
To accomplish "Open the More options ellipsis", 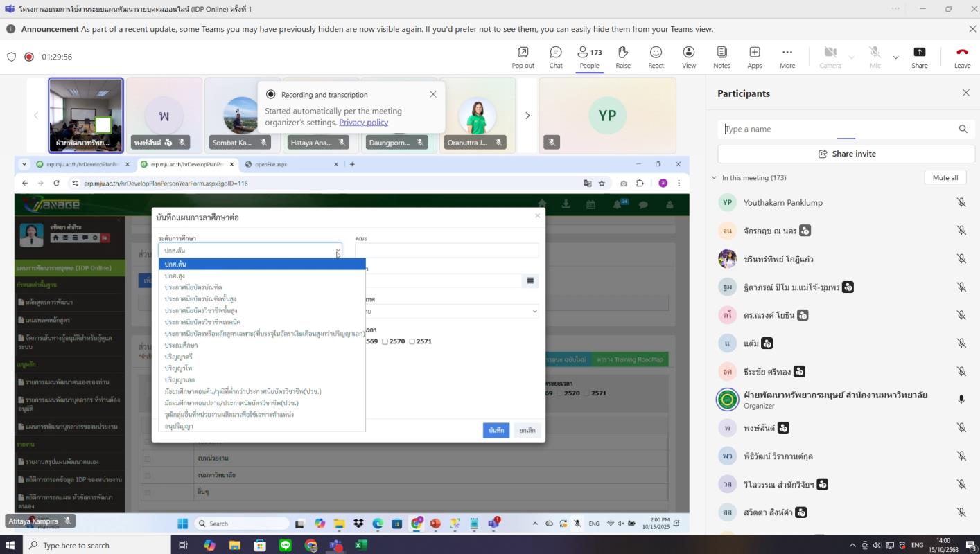I will point(787,57).
